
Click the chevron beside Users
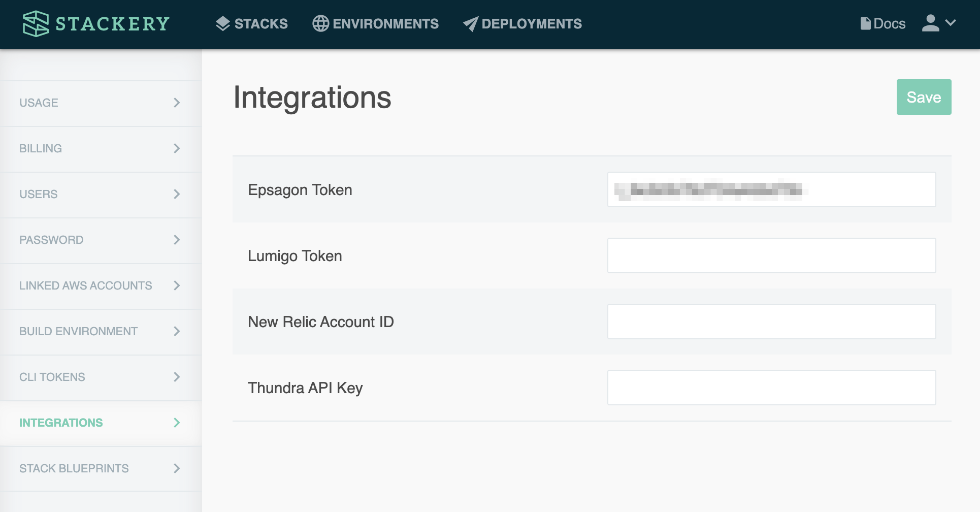tap(177, 194)
